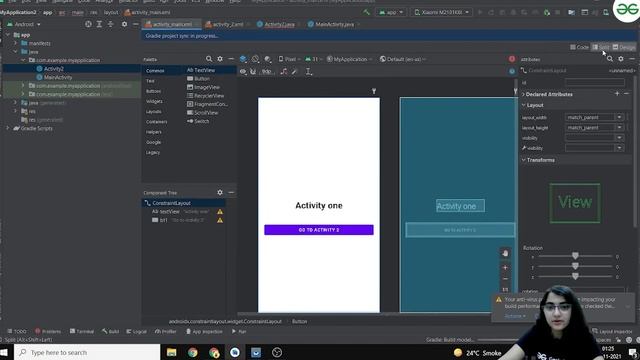
Task: Open the Default (en-us) locale dropdown
Action: (x=403, y=59)
